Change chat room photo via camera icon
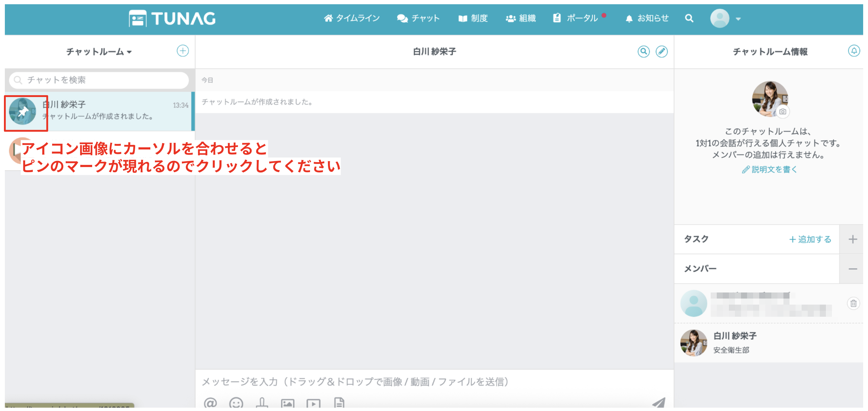Viewport: 868px width, 411px height. [783, 112]
